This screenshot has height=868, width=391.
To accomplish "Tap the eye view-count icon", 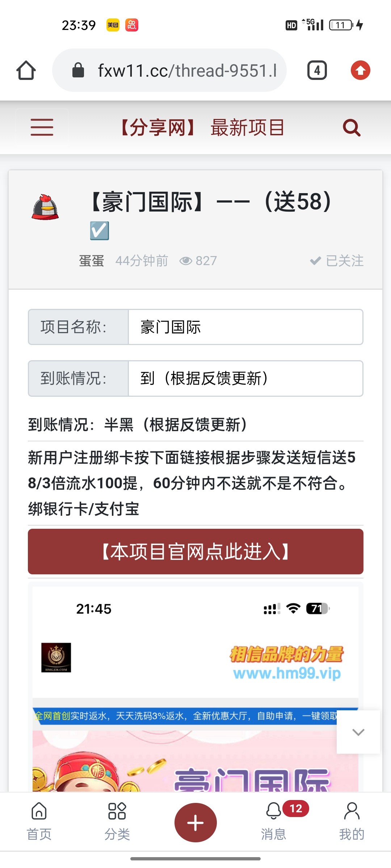I will click(186, 261).
